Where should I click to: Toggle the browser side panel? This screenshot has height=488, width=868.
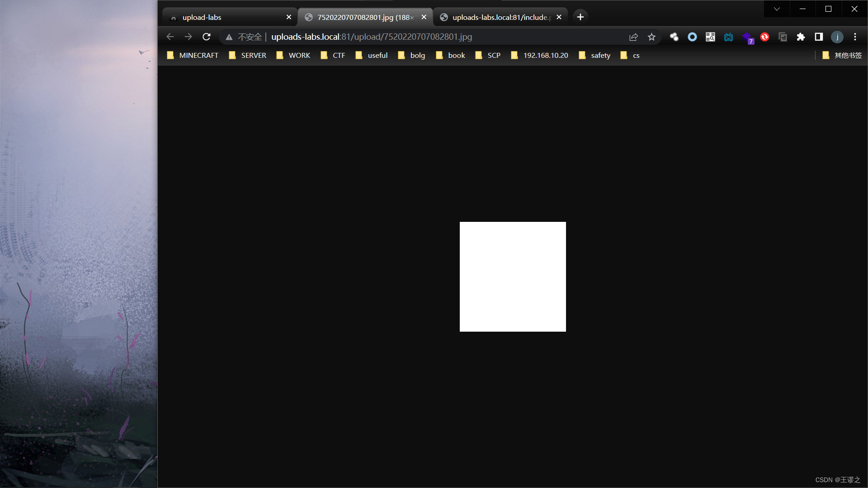pyautogui.click(x=819, y=37)
